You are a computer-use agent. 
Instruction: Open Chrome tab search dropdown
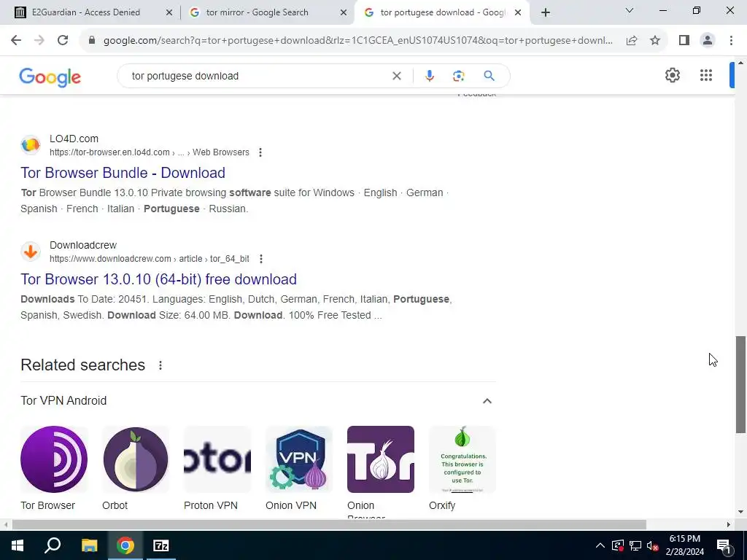pyautogui.click(x=630, y=10)
